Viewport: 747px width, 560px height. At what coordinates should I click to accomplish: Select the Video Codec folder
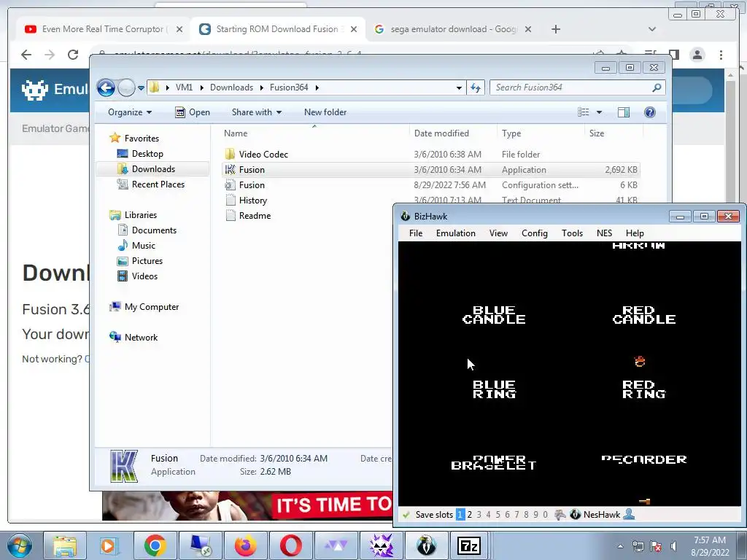(x=430, y=155)
